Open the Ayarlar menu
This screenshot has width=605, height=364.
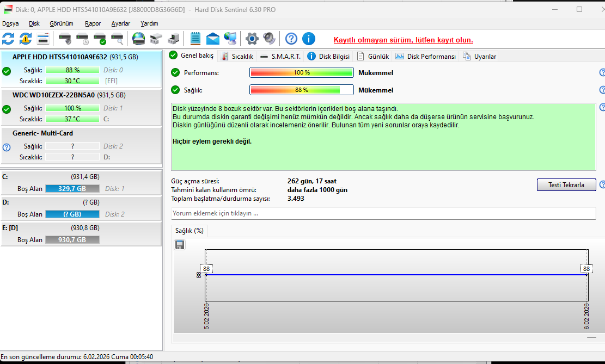click(x=121, y=23)
